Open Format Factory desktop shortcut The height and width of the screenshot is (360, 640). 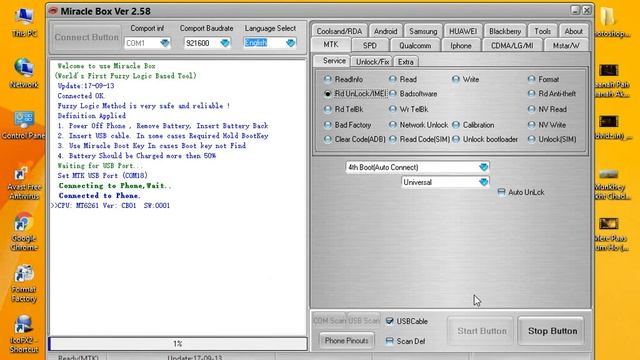pyautogui.click(x=24, y=284)
